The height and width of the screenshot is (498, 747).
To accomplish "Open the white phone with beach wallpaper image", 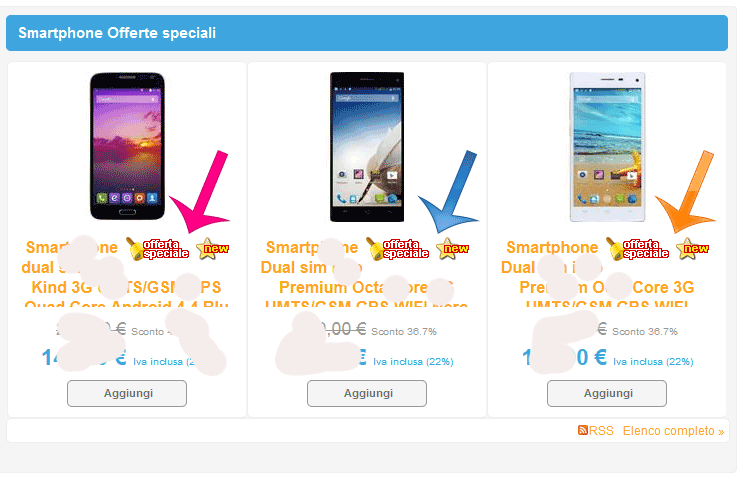I will tap(607, 147).
